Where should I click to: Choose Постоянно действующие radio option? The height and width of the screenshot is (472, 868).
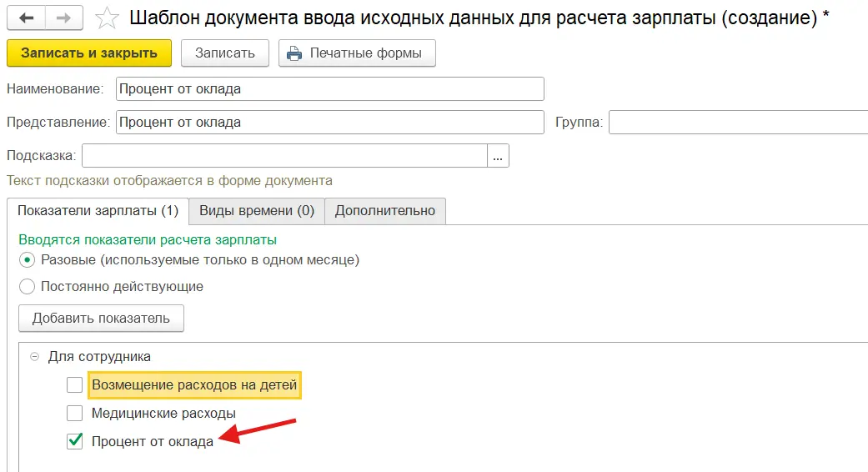(x=27, y=287)
